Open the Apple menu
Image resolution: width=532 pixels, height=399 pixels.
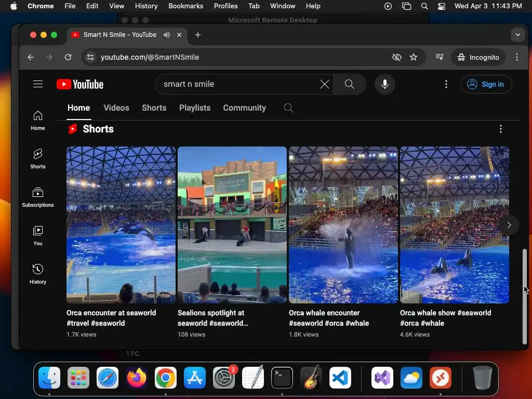point(14,6)
